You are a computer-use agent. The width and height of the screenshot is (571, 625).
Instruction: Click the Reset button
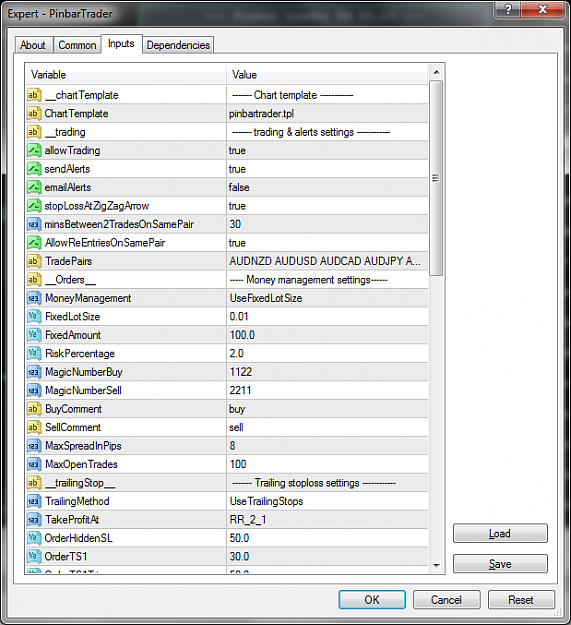click(521, 600)
